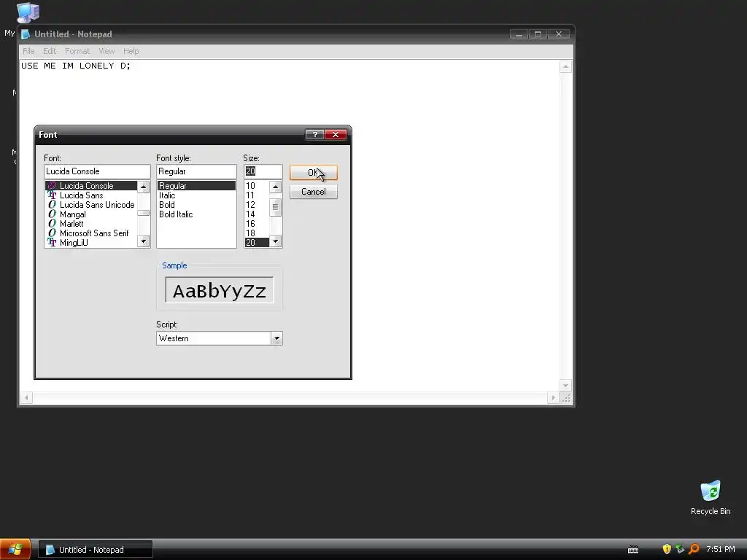Screen dimensions: 747x560
Task: Click the OpenType icon beside Lucida Sans Unicode
Action: click(x=52, y=205)
